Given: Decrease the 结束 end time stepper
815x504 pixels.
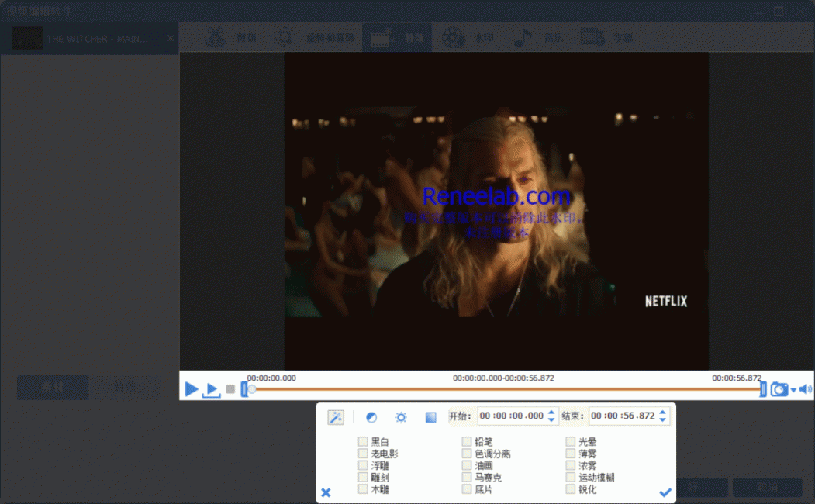Looking at the screenshot, I should point(662,419).
